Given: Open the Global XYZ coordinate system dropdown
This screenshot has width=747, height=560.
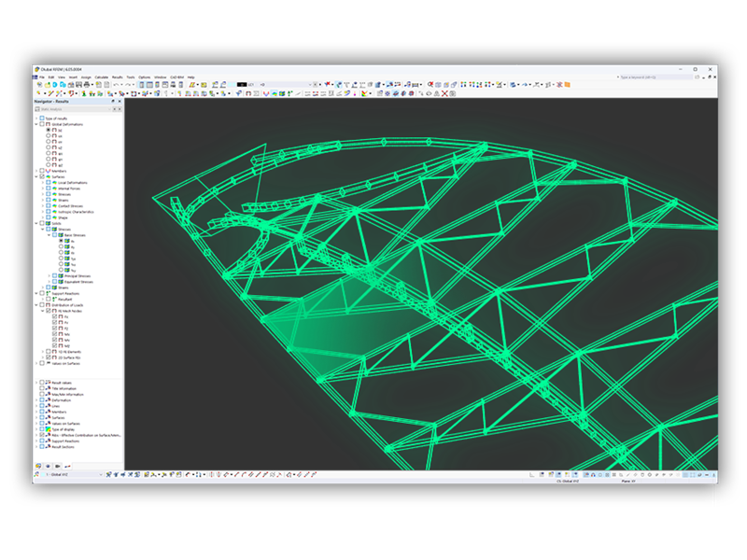Looking at the screenshot, I should (101, 475).
